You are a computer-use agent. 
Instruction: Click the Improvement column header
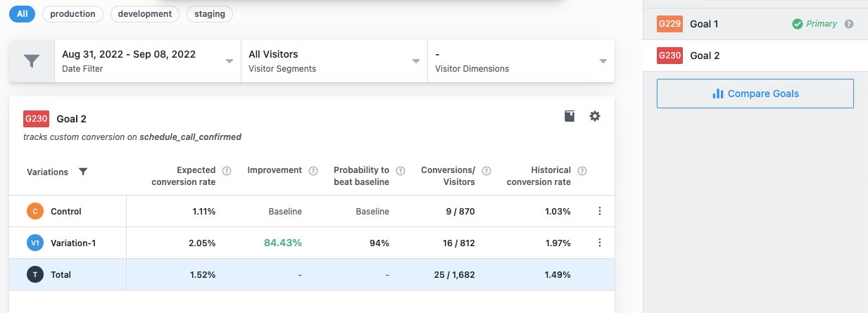click(x=275, y=170)
